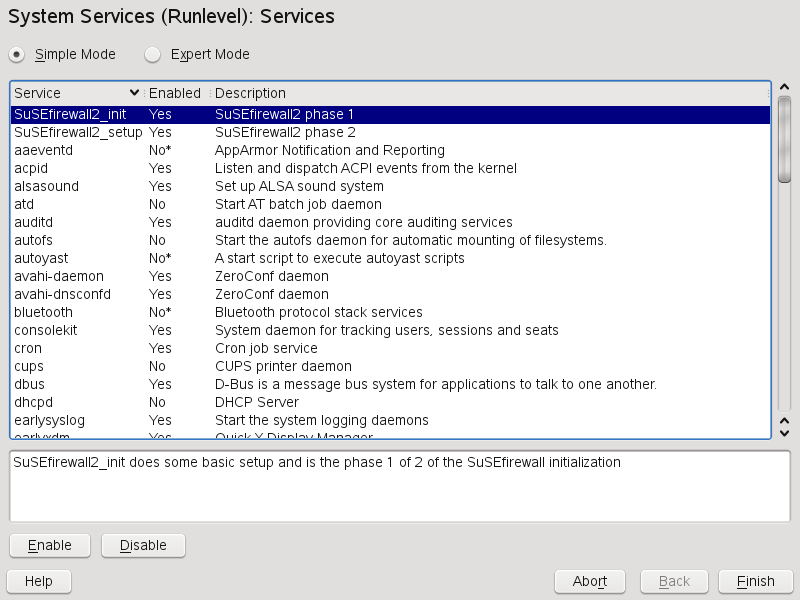Select the avahi-daemon service row
Screen dimensions: 800x600
coord(390,276)
